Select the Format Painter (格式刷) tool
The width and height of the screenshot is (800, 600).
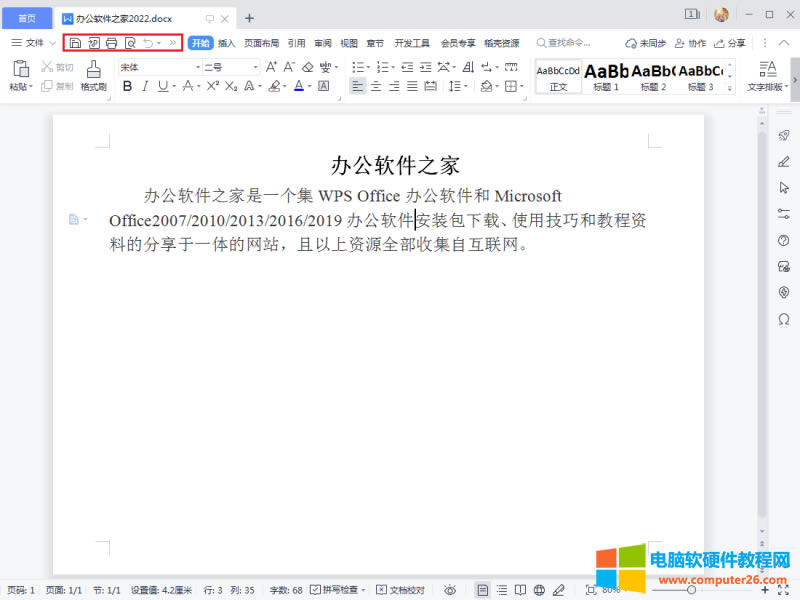click(x=93, y=76)
